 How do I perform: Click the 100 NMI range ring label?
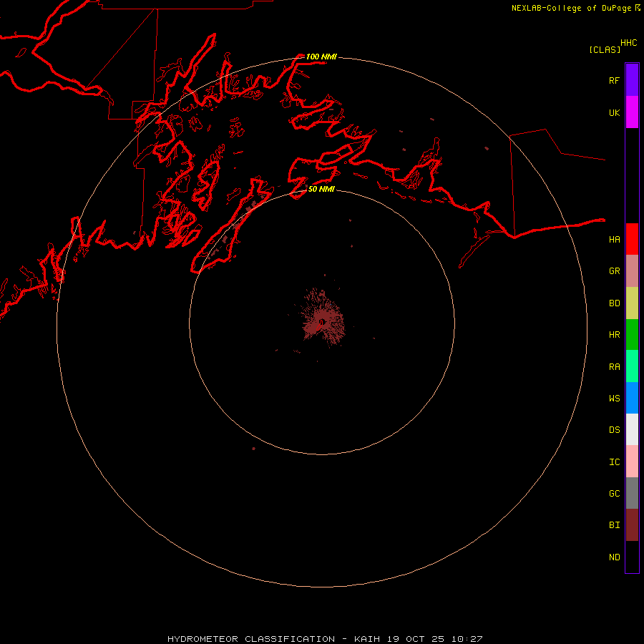(x=321, y=57)
